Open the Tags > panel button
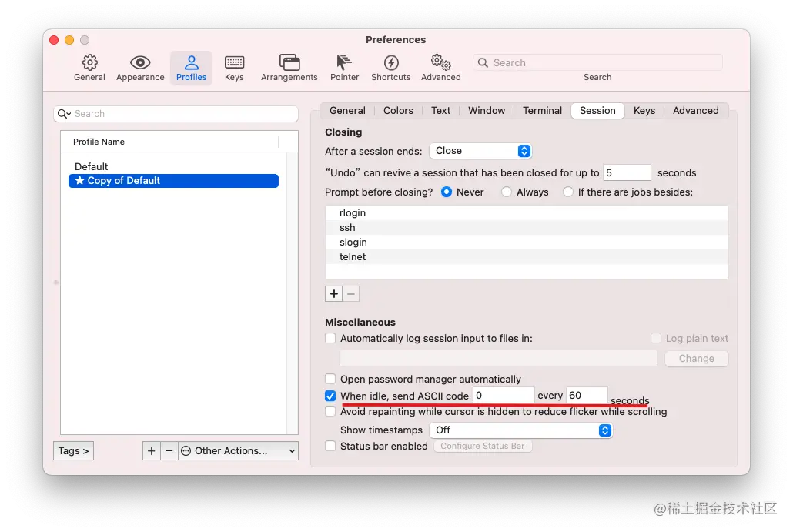 [x=73, y=450]
